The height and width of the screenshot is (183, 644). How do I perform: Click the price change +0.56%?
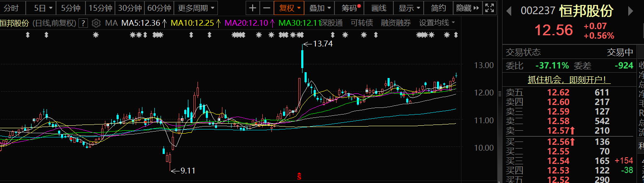pos(599,36)
